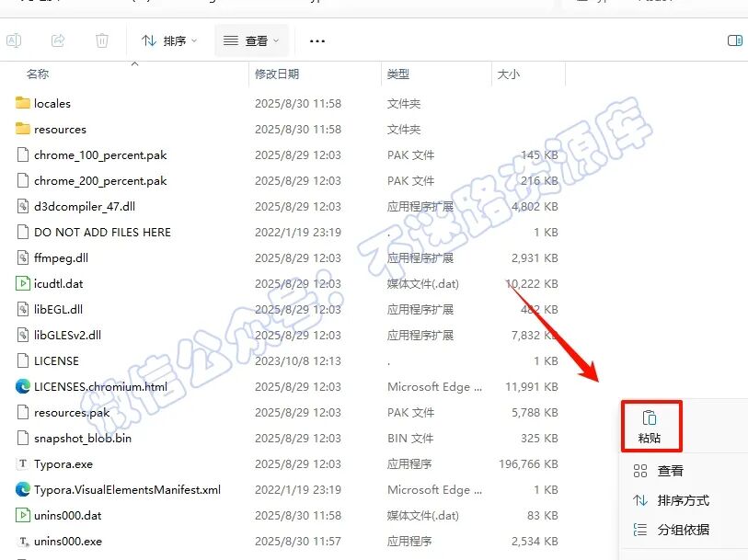
Task: Select libEGL.dll file icon
Action: point(22,309)
